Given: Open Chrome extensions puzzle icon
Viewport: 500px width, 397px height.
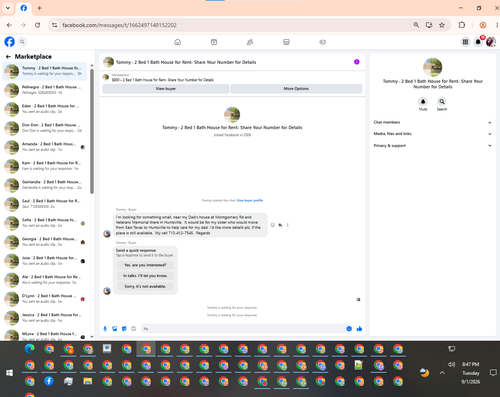Looking at the screenshot, I should [x=462, y=25].
